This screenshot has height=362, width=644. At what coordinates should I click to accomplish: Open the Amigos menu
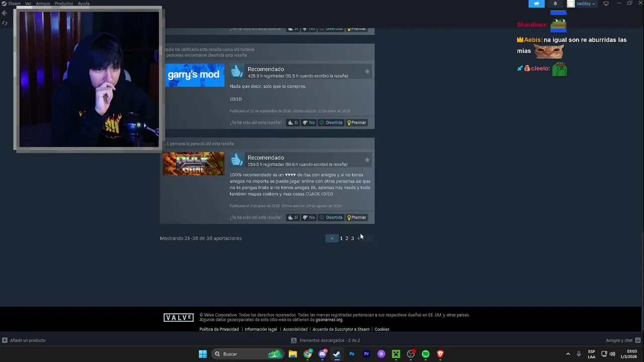point(43,4)
